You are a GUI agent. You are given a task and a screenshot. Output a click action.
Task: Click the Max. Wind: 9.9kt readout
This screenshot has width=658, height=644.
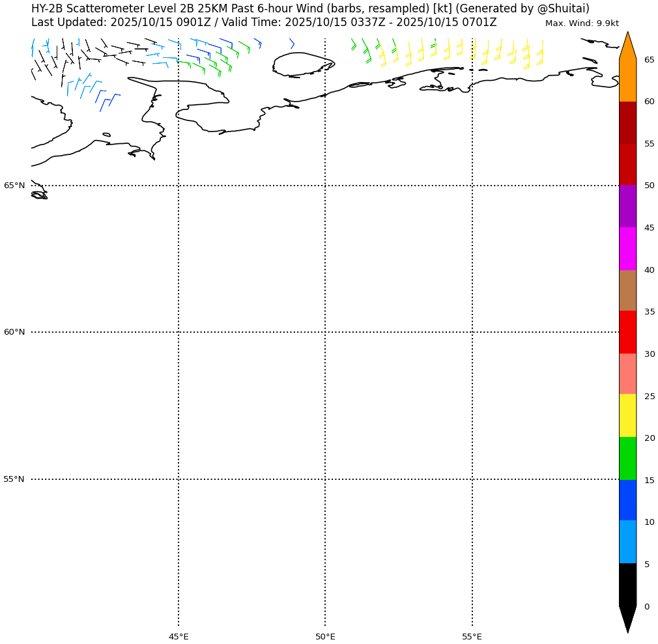click(x=582, y=23)
